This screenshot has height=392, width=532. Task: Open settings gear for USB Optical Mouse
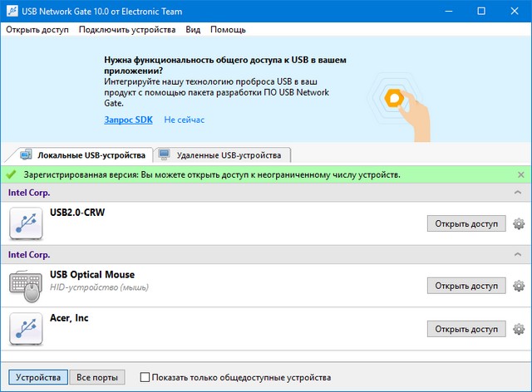click(519, 286)
